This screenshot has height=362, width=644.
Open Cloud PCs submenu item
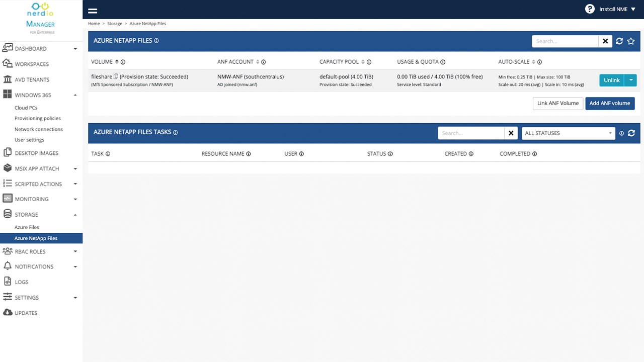26,108
